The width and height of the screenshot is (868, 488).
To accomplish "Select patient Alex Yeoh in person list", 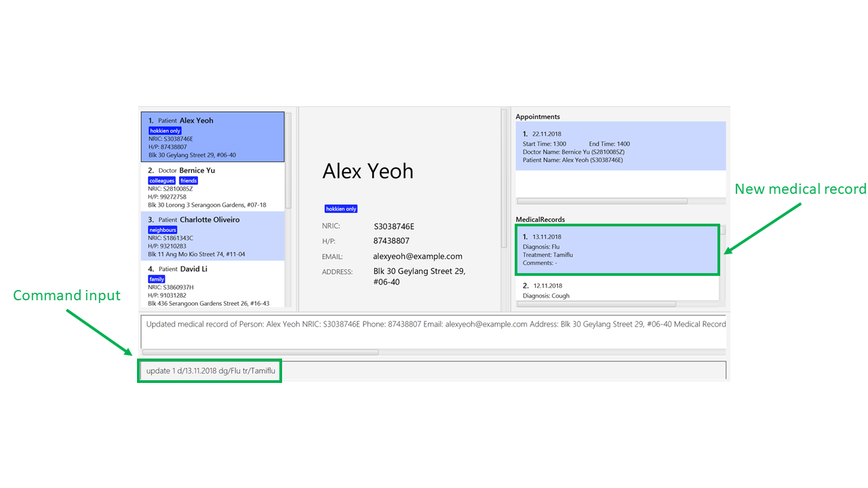I will click(x=212, y=137).
